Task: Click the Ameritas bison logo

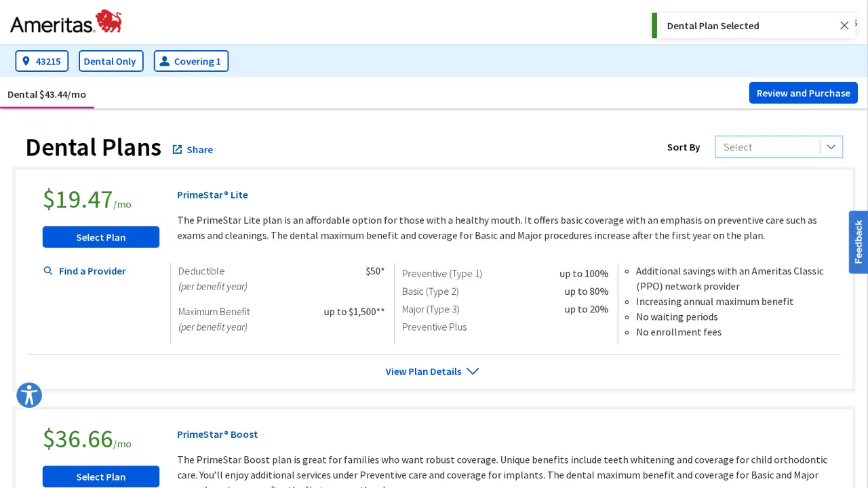Action: (x=66, y=22)
